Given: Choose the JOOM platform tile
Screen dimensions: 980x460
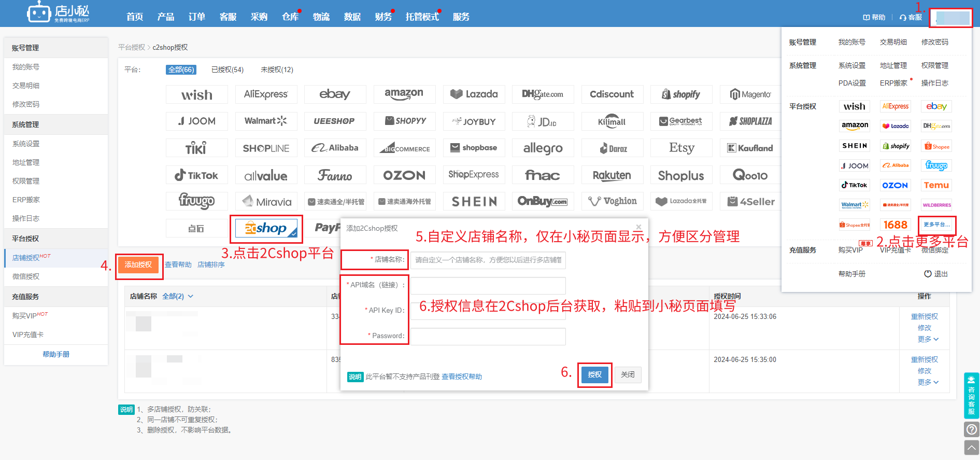Looking at the screenshot, I should tap(196, 121).
